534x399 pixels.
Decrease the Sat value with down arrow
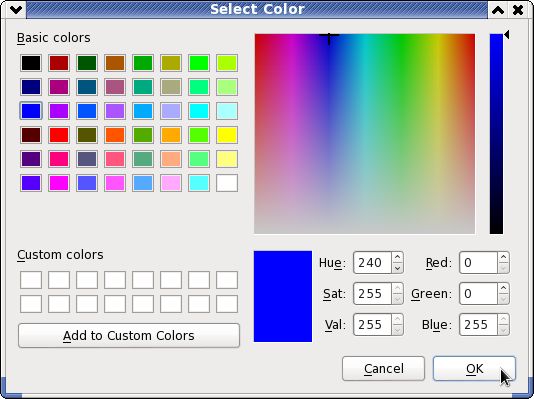click(397, 299)
